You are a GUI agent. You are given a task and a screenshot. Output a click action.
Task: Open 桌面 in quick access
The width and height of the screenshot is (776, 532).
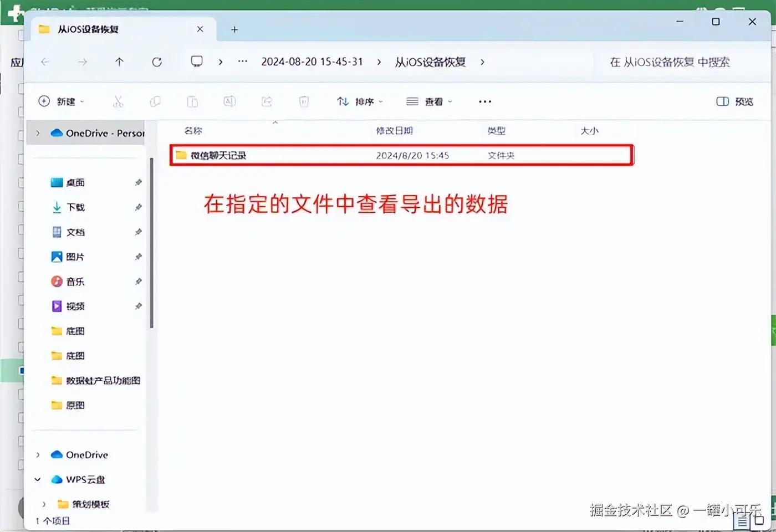click(x=68, y=182)
